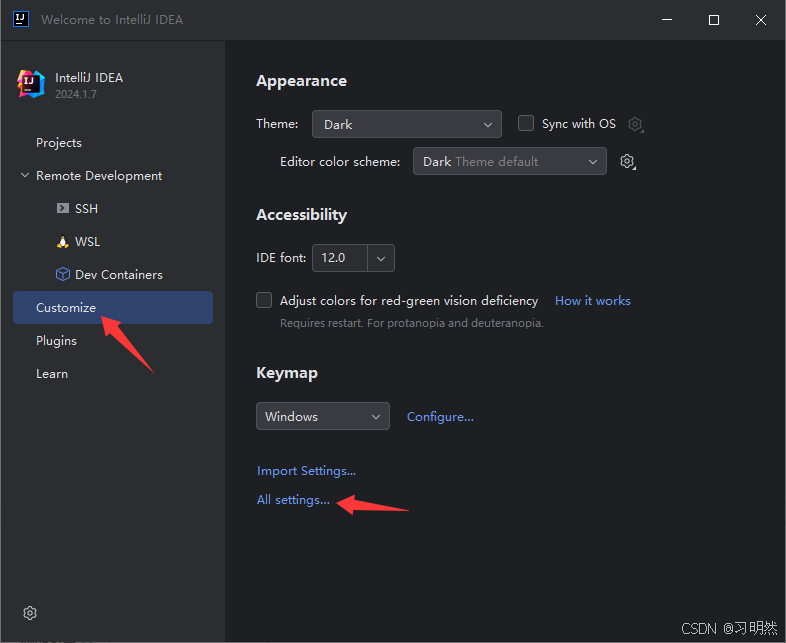Maximize the Welcome to IntelliJ IDEA window
This screenshot has height=643, width=786.
point(714,20)
